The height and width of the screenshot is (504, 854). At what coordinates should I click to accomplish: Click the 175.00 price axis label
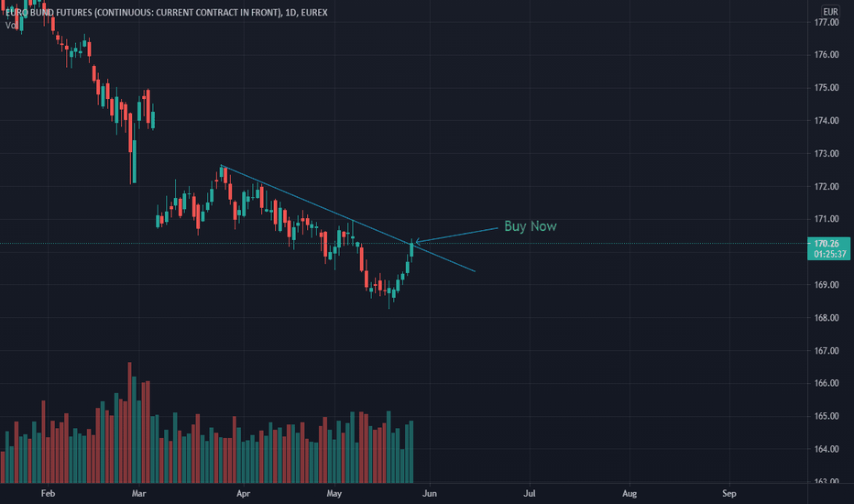coord(827,88)
